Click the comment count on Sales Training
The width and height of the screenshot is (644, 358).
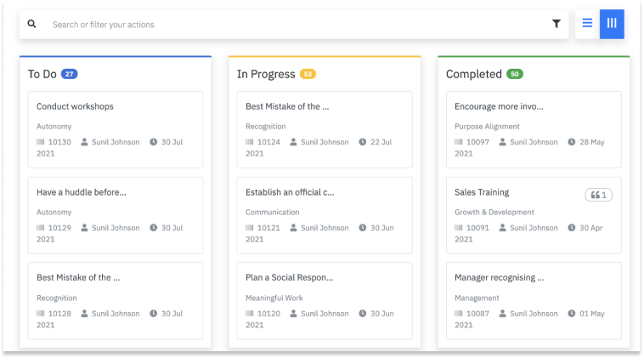coord(598,196)
